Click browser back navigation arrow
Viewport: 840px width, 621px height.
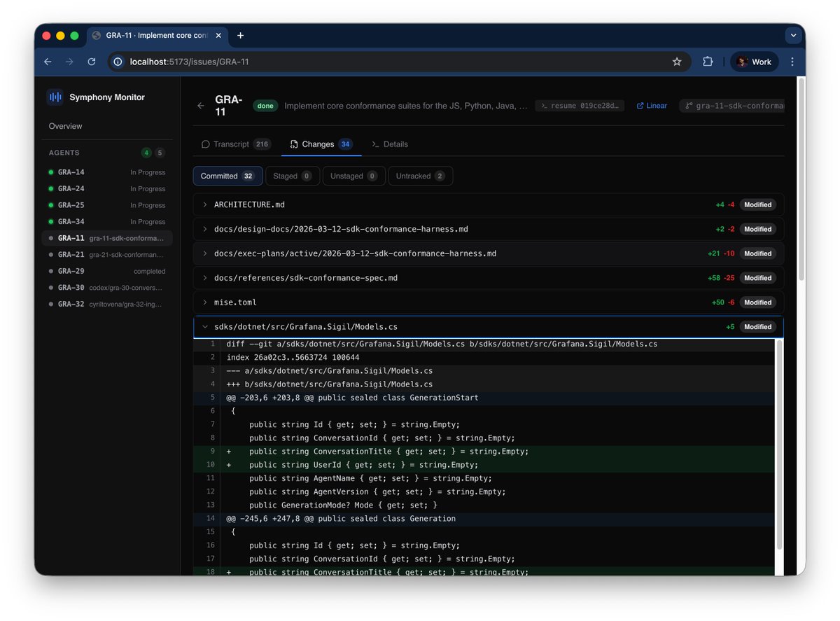48,62
